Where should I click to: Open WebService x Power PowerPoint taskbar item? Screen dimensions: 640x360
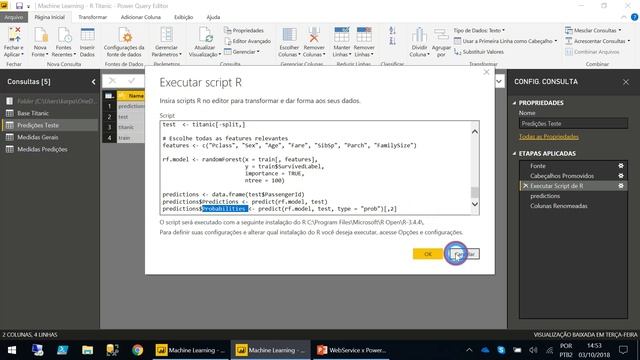pyautogui.click(x=352, y=350)
